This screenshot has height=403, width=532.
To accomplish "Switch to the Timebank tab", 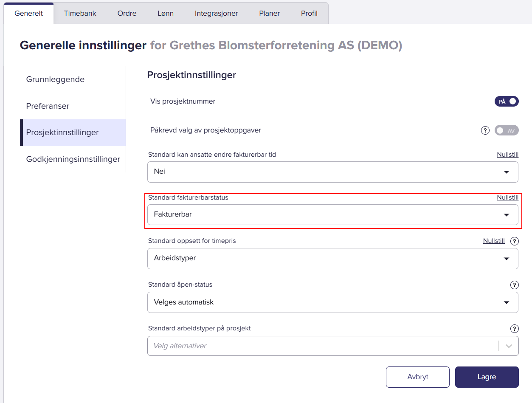I will coord(80,13).
